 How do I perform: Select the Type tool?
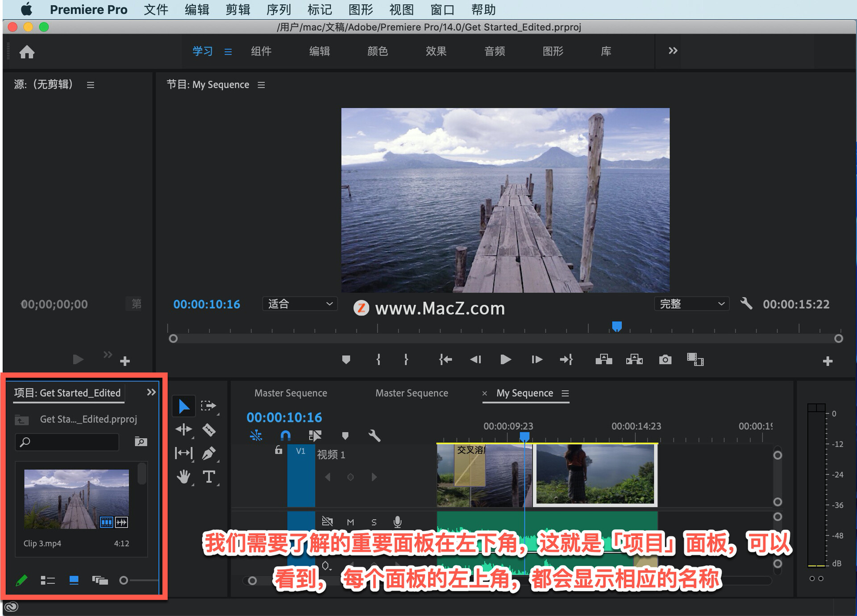coord(209,477)
